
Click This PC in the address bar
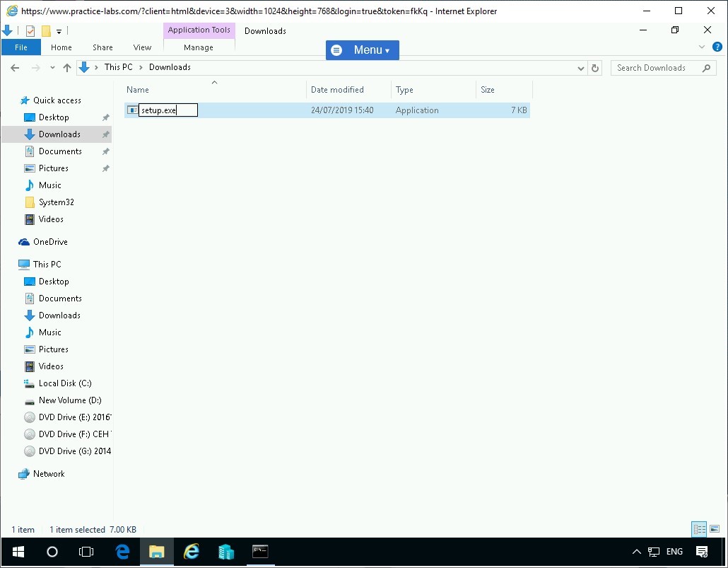(x=119, y=67)
